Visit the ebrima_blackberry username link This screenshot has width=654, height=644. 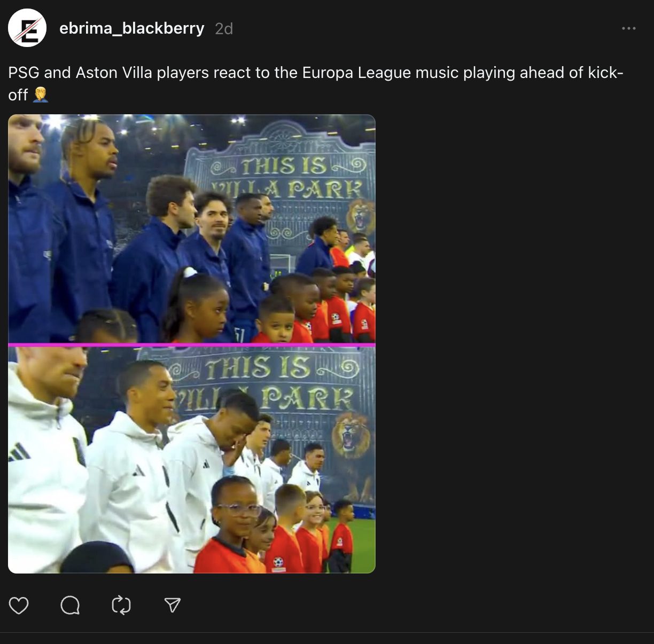pyautogui.click(x=131, y=28)
